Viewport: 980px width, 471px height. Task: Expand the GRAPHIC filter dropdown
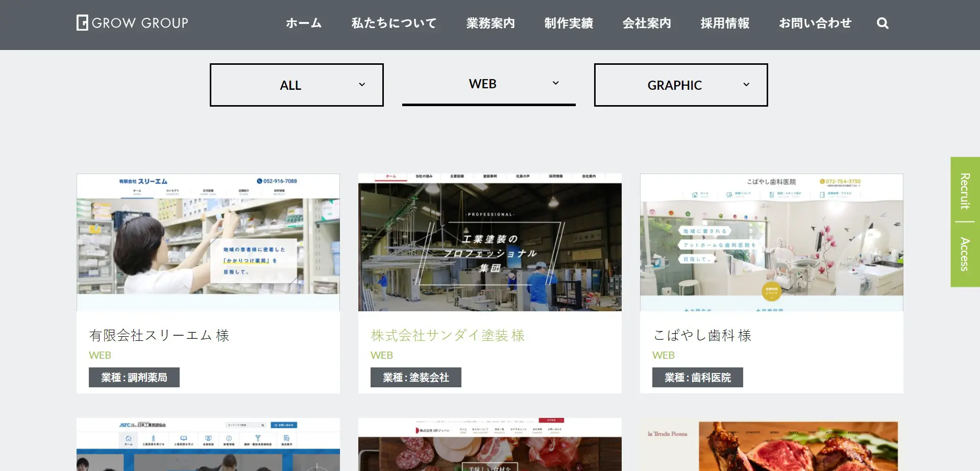tap(680, 85)
